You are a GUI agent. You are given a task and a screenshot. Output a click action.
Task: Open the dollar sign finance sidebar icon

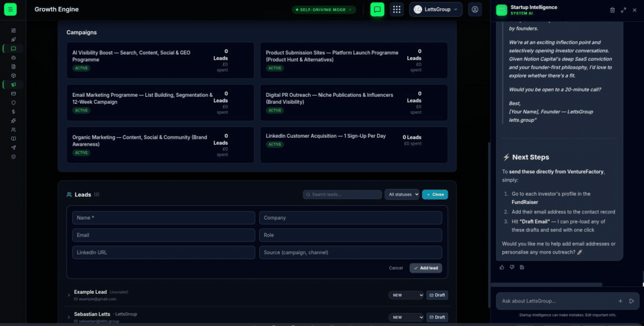pos(14,112)
